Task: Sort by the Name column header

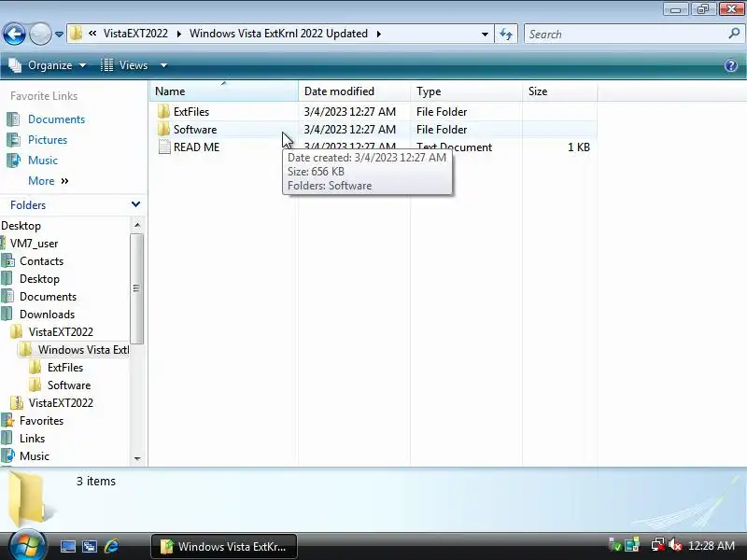Action: 224,91
